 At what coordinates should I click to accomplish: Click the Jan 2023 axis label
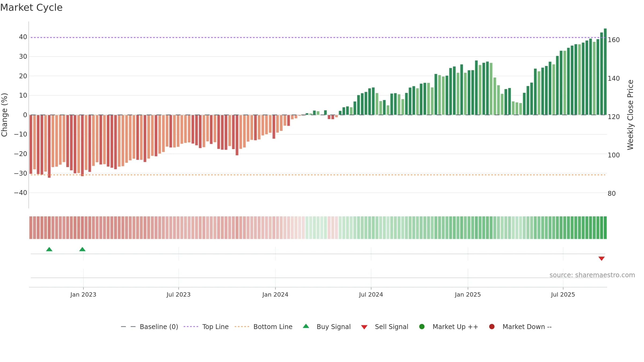(x=83, y=295)
